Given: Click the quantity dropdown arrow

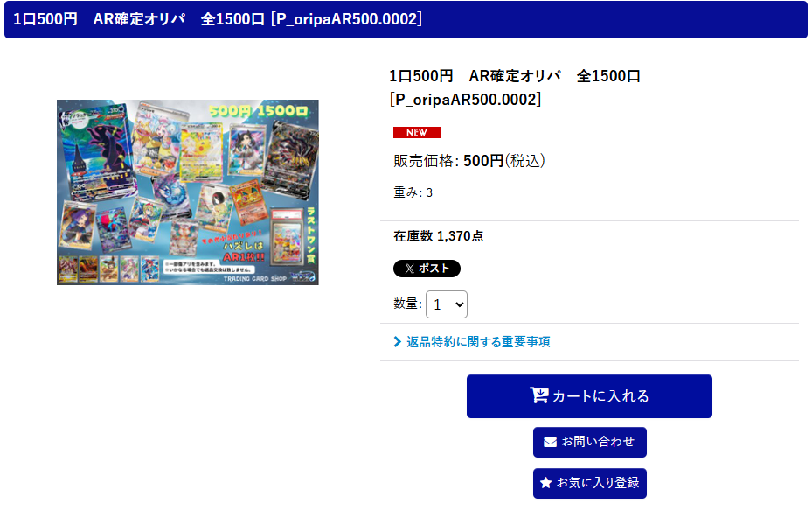Looking at the screenshot, I should 460,304.
